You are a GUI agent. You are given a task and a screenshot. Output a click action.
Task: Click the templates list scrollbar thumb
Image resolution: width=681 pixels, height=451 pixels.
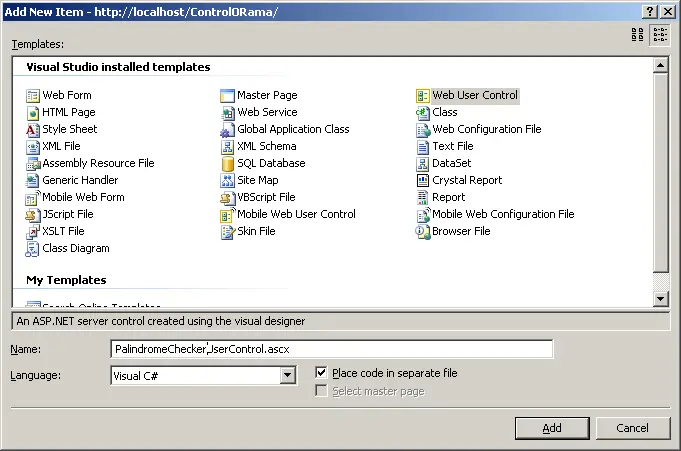[x=661, y=173]
